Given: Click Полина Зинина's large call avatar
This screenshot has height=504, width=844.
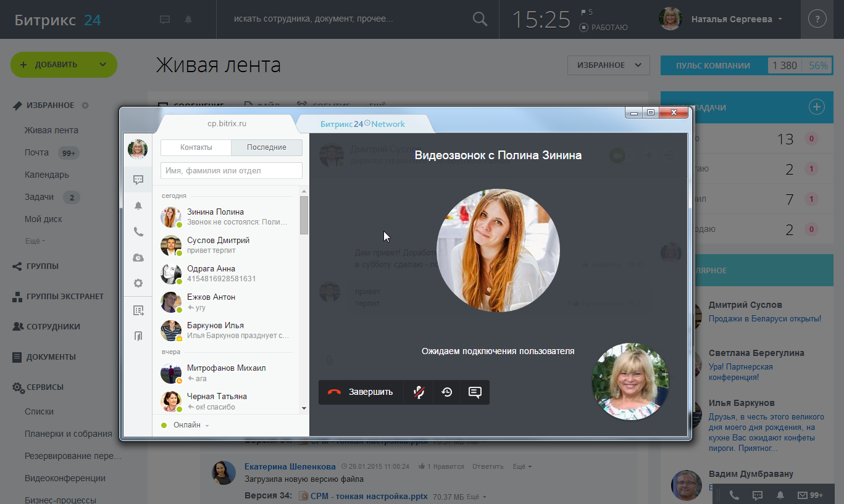Looking at the screenshot, I should 498,250.
